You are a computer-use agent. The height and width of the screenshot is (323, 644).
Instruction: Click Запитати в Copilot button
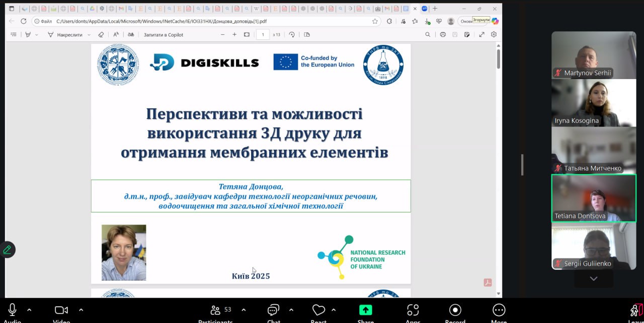(x=163, y=35)
